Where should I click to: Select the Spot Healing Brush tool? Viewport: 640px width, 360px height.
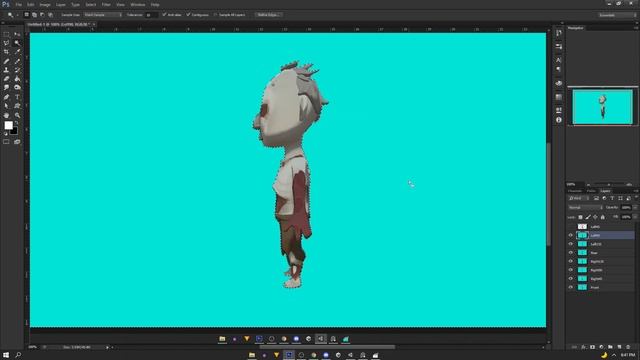tap(6, 61)
